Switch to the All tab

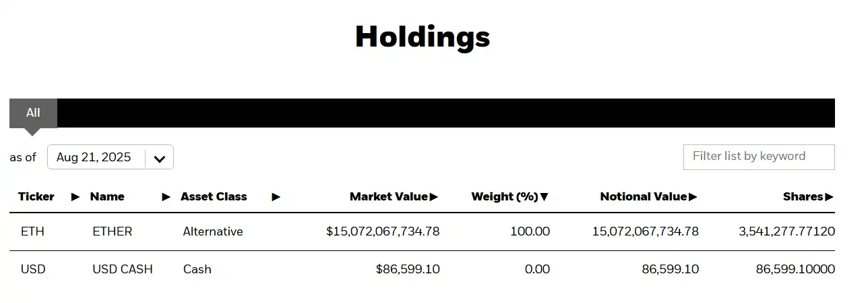coord(33,113)
